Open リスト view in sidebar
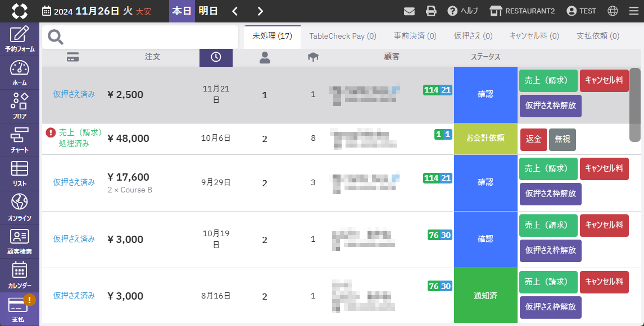Image resolution: width=644 pixels, height=326 pixels. coord(20,174)
